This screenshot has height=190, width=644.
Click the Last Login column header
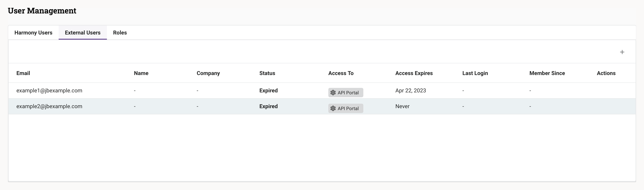(475, 73)
